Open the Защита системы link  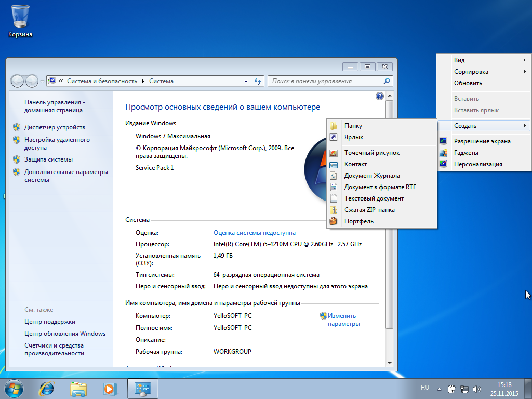48,159
